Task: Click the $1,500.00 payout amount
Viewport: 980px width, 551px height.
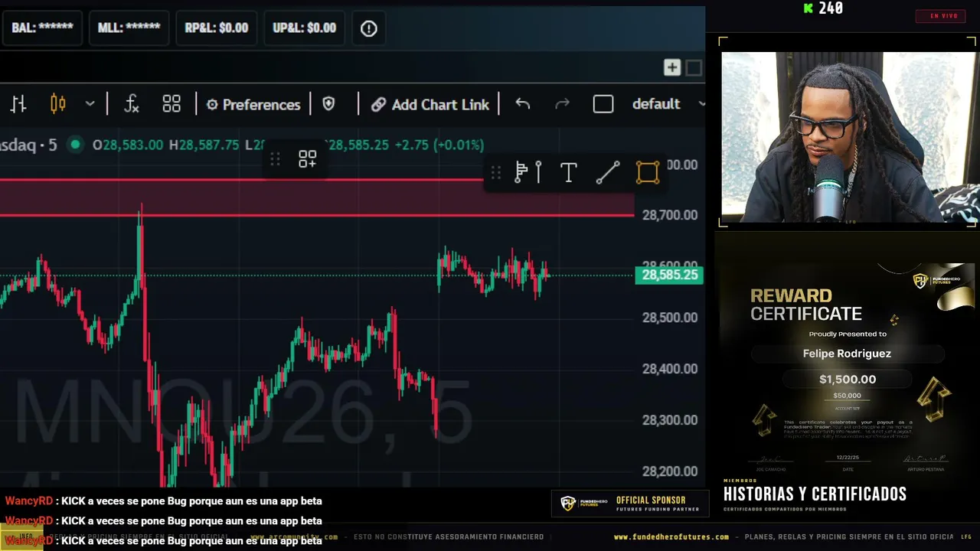Action: [848, 380]
